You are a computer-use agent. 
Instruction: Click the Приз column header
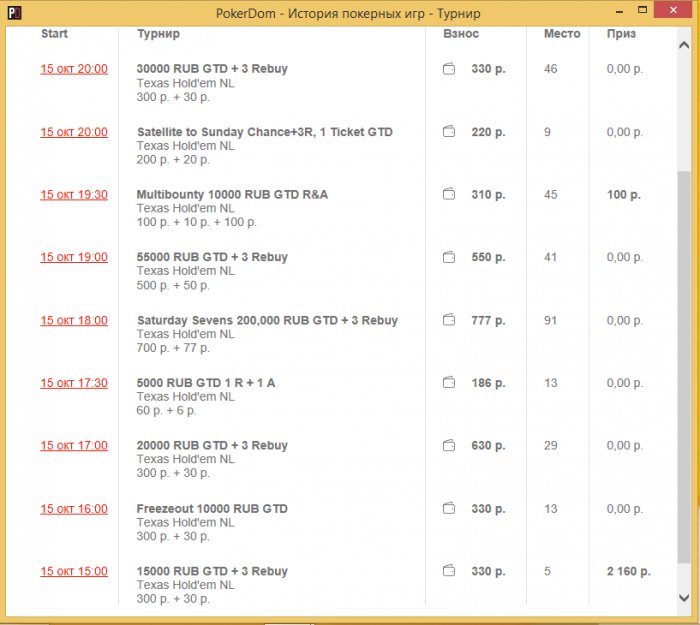(621, 34)
